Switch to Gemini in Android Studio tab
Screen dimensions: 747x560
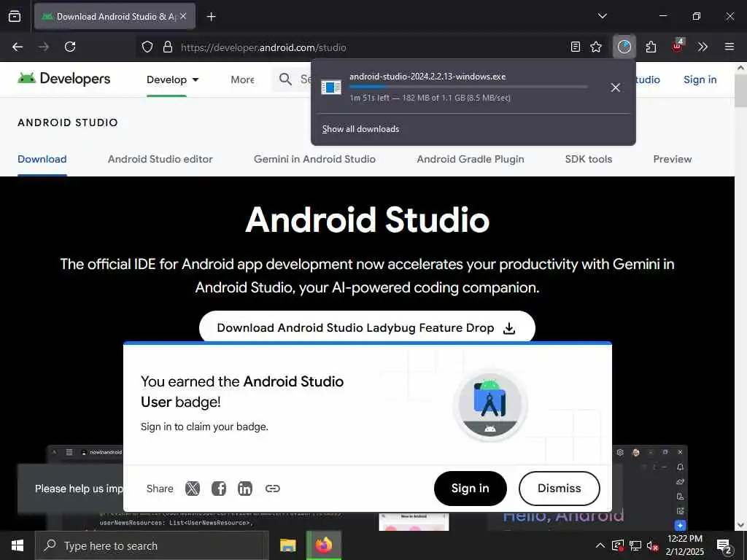click(314, 159)
